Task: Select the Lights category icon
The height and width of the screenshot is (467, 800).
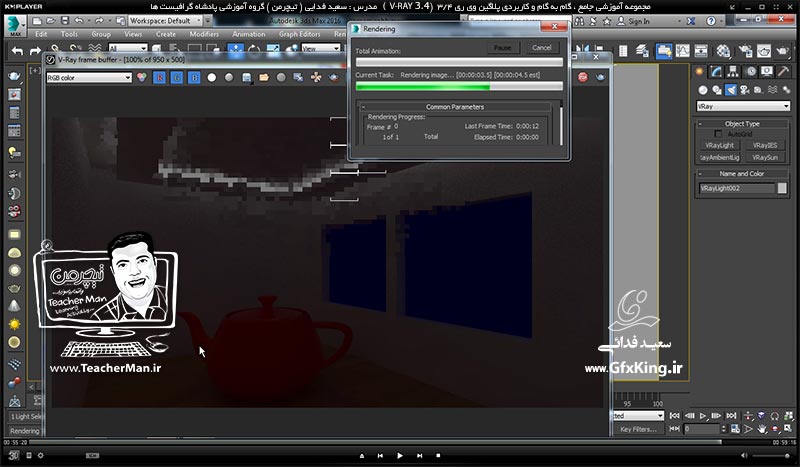Action: coord(731,90)
